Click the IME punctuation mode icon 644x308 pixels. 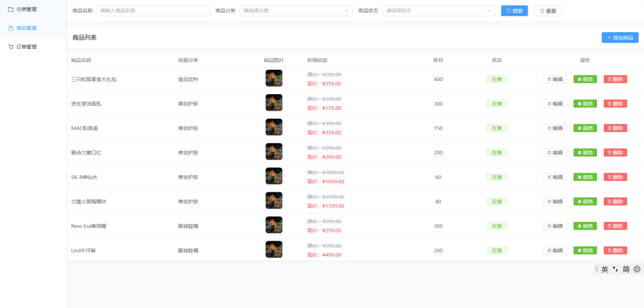[x=615, y=269]
